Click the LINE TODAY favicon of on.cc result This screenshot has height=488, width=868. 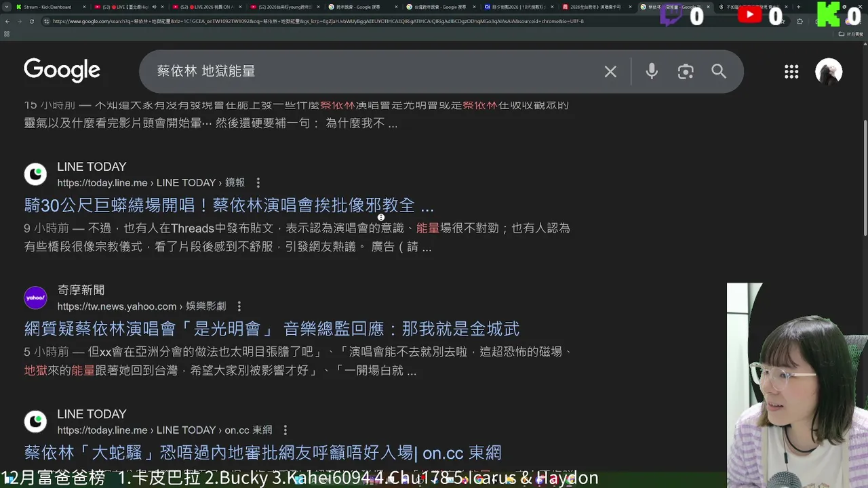pyautogui.click(x=35, y=422)
